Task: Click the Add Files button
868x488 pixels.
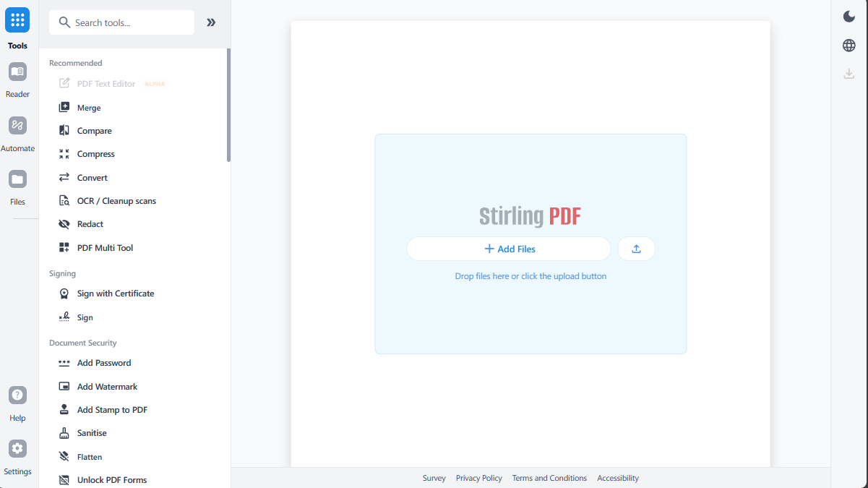Action: pyautogui.click(x=510, y=248)
